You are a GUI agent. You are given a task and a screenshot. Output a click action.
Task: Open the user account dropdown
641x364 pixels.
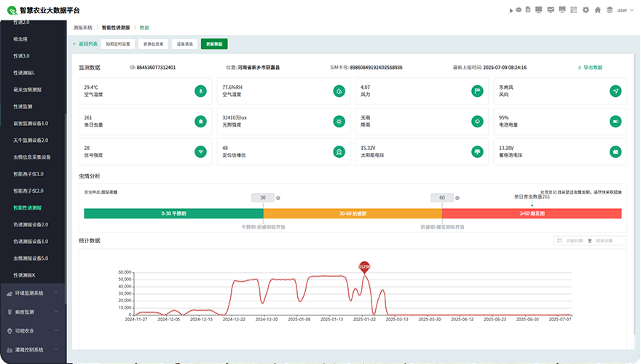[624, 10]
